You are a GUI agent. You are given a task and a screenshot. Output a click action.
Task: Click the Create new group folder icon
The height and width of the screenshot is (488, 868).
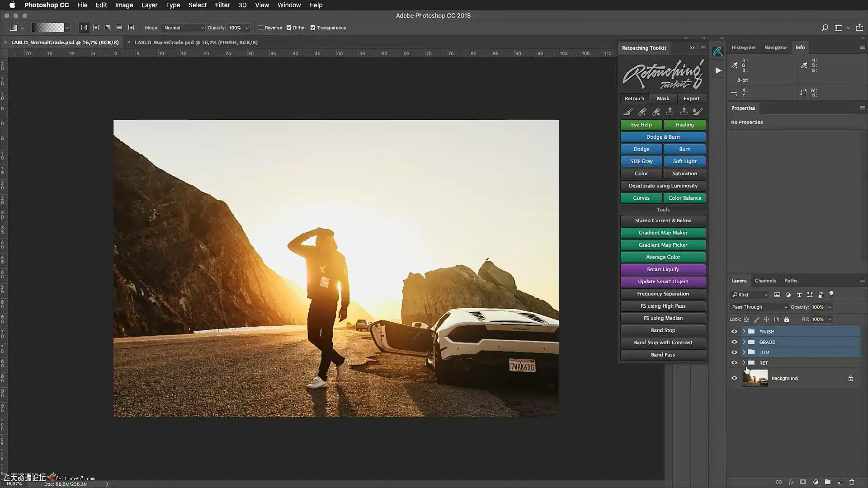point(828,482)
